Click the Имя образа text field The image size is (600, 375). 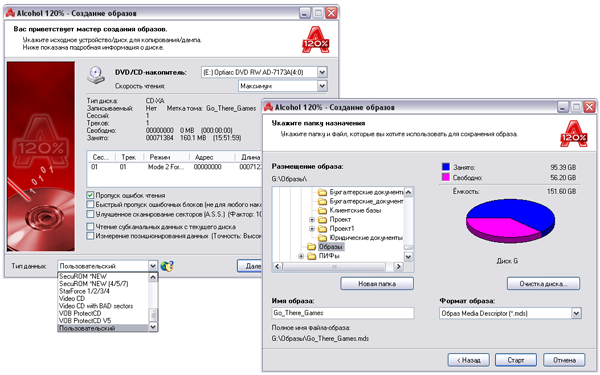(x=343, y=313)
